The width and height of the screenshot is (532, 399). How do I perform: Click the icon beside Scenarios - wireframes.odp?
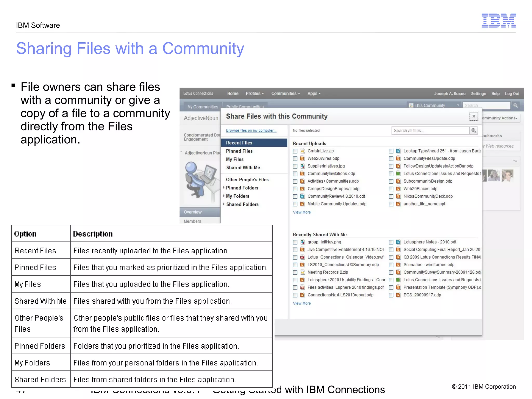coord(398,265)
